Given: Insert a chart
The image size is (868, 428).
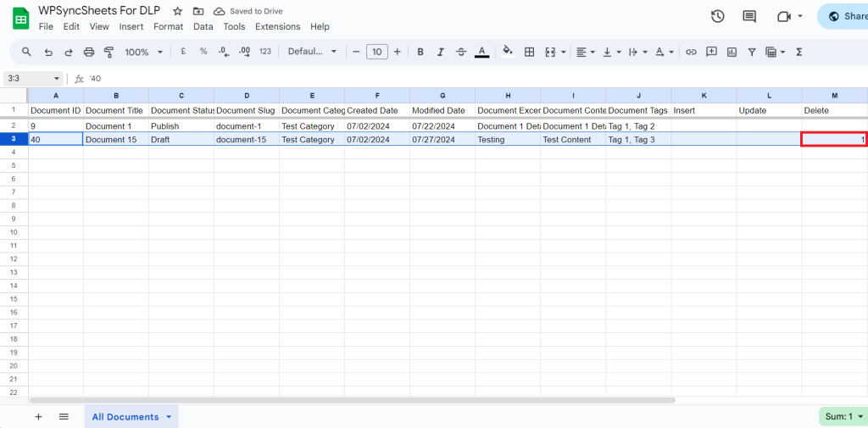Looking at the screenshot, I should [732, 52].
